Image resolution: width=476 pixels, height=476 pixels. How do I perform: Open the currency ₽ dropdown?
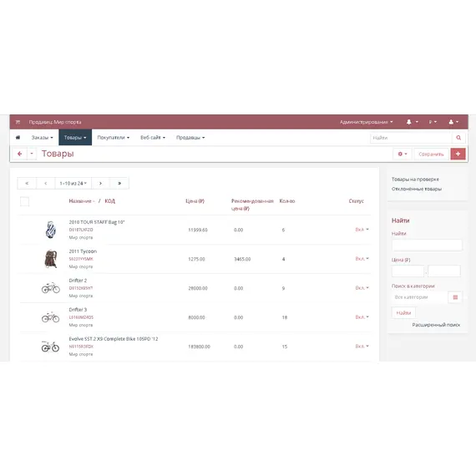[x=433, y=122]
